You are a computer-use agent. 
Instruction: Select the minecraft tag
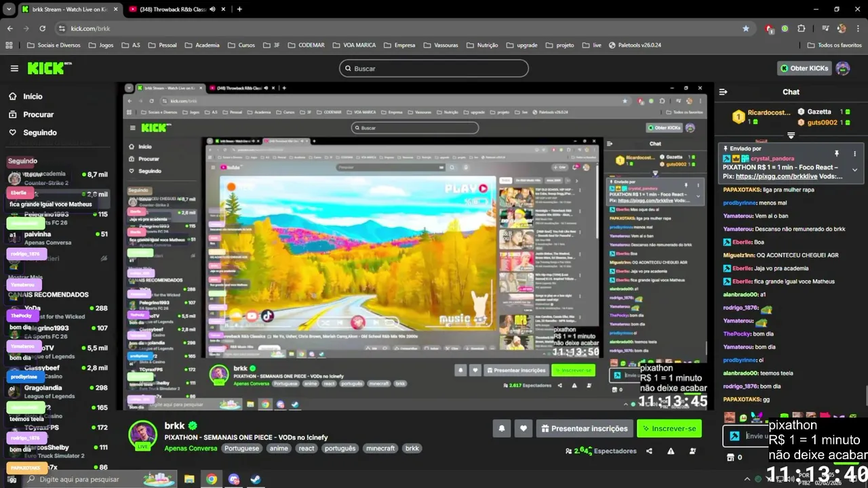[380, 448]
